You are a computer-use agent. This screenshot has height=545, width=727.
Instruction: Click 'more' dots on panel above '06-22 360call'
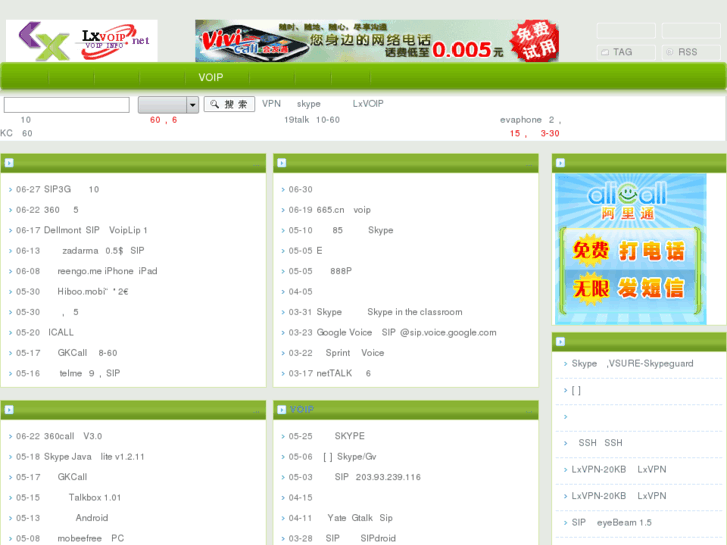coord(256,412)
